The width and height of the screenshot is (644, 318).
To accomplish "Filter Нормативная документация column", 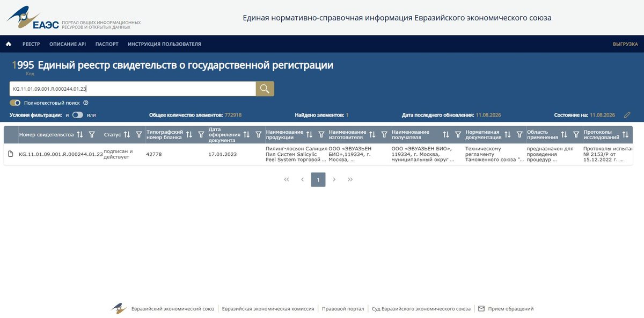I will pos(519,135).
